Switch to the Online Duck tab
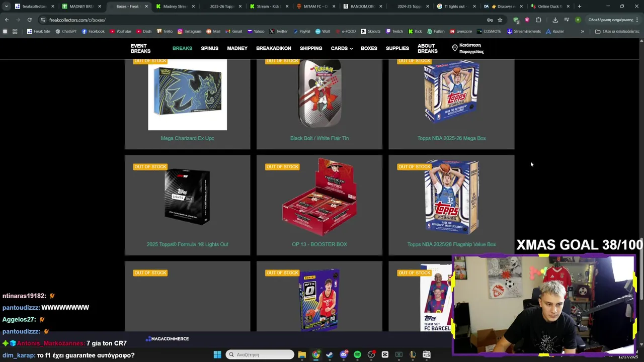644x362 pixels. pyautogui.click(x=549, y=7)
